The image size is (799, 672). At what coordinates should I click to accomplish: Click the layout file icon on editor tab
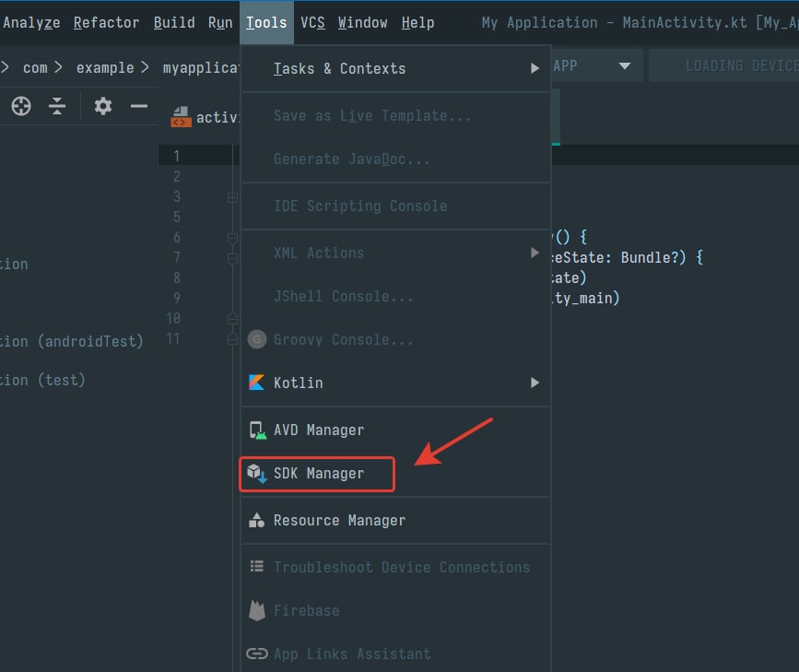tap(181, 117)
